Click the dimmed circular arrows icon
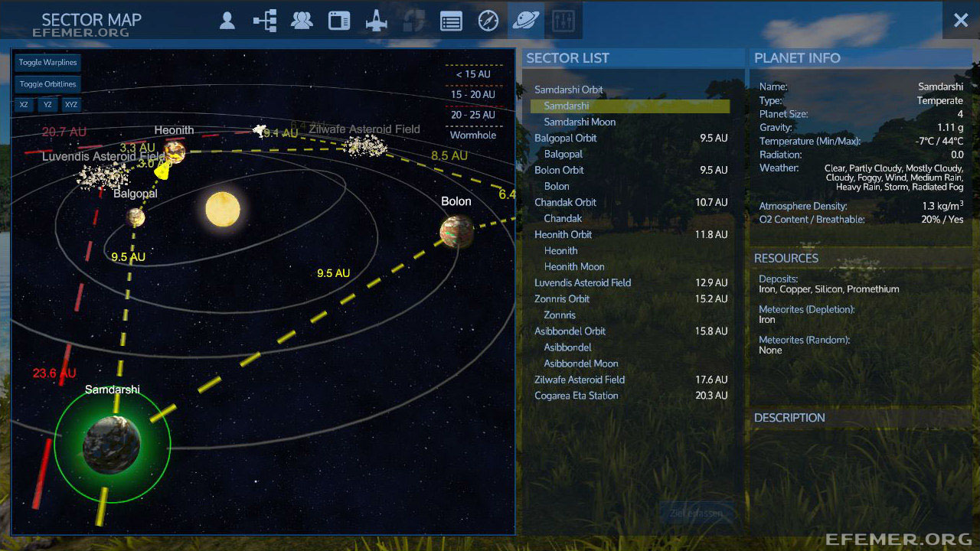Screen dimensions: 980x551 point(414,21)
